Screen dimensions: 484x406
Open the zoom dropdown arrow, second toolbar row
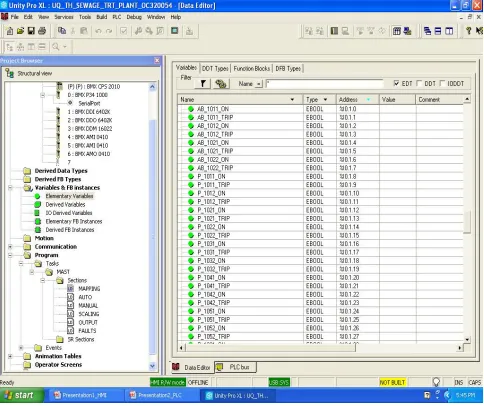point(65,47)
